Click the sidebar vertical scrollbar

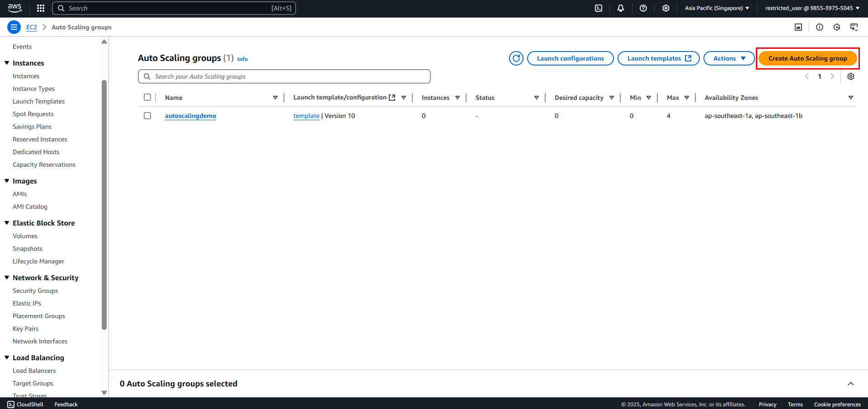(104, 205)
